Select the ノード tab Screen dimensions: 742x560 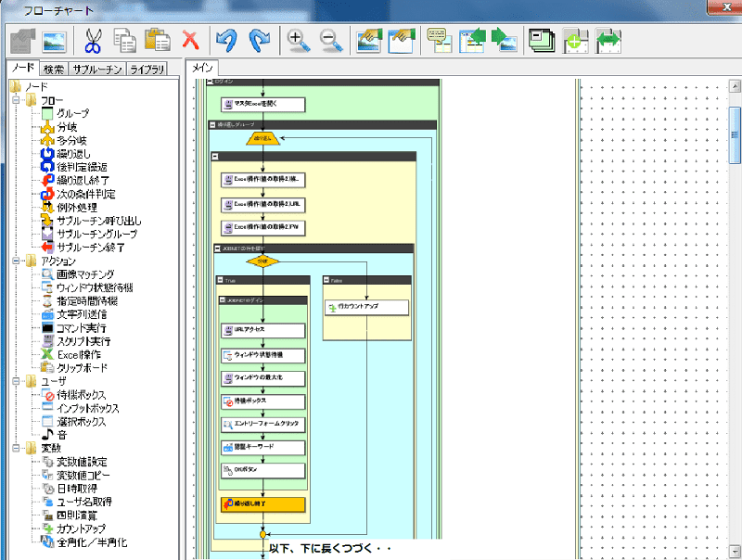pyautogui.click(x=22, y=68)
